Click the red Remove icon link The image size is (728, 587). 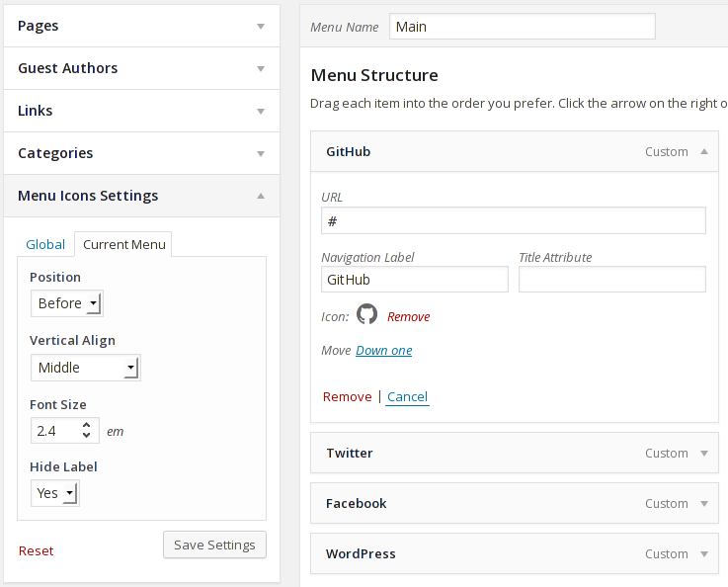coord(408,316)
